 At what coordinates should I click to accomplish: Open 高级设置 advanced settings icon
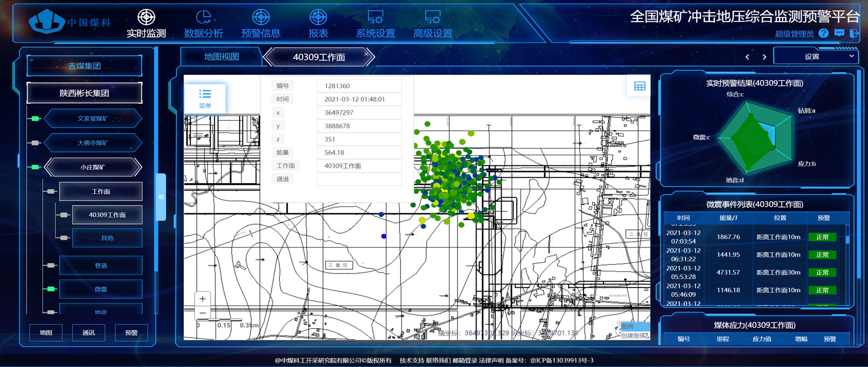click(x=433, y=17)
